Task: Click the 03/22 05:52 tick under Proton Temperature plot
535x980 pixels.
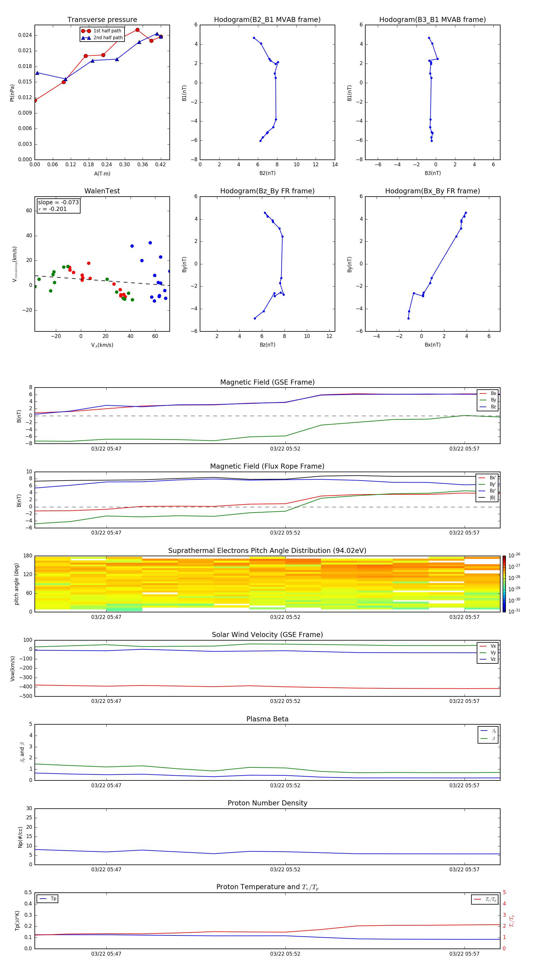Action: [x=285, y=954]
